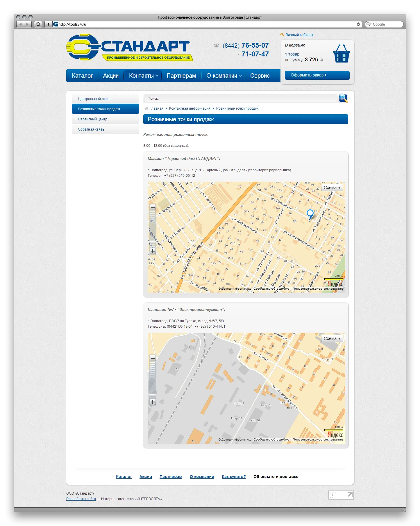420x526 pixels.
Task: Zoom in the first map with plus
Action: coord(153,251)
